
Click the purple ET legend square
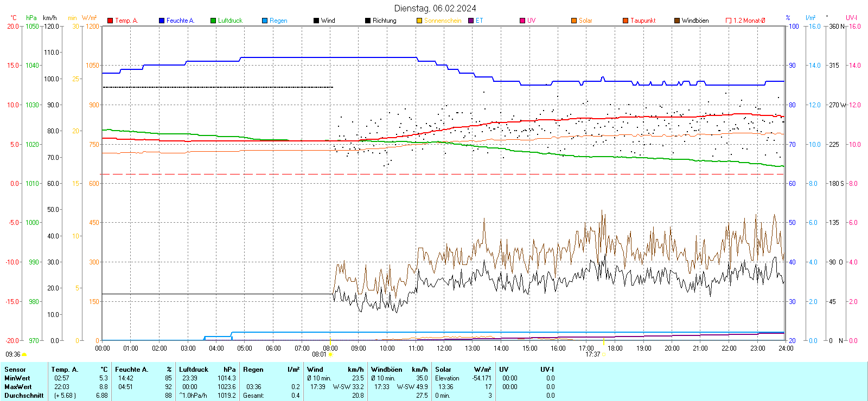click(471, 21)
